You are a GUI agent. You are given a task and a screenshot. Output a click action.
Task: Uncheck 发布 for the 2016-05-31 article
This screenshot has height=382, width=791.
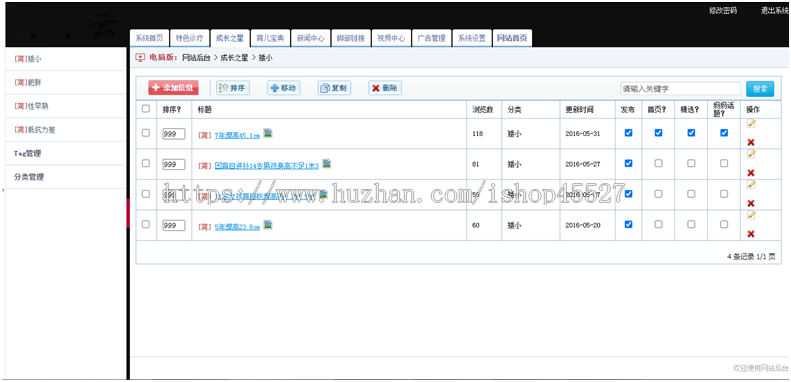click(628, 133)
